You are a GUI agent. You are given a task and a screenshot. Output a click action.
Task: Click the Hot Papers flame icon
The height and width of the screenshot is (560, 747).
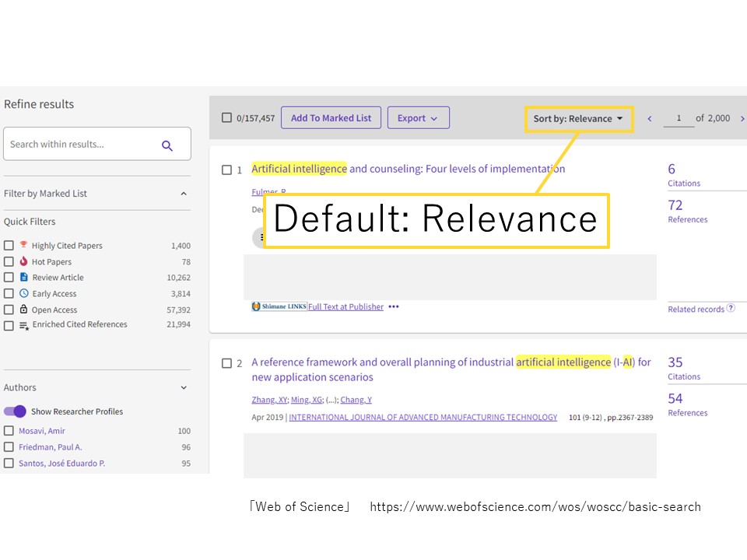[23, 261]
